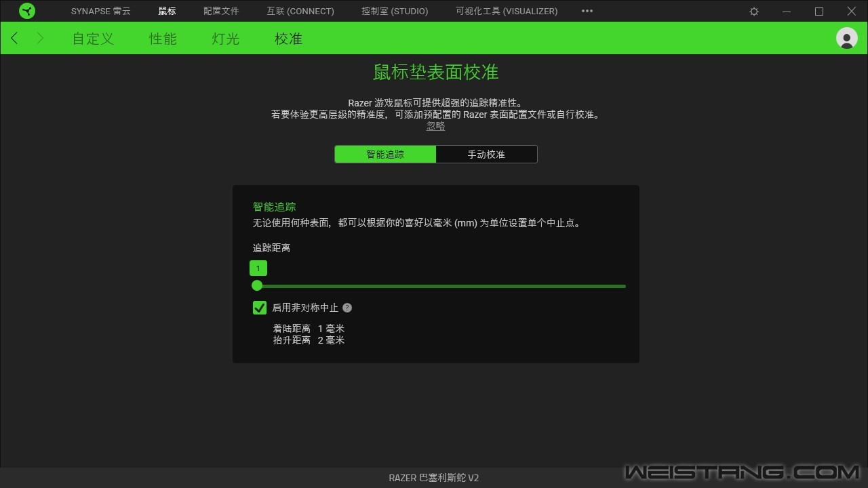The image size is (868, 488).
Task: Click the slider value bubble showing 1
Action: point(258,268)
